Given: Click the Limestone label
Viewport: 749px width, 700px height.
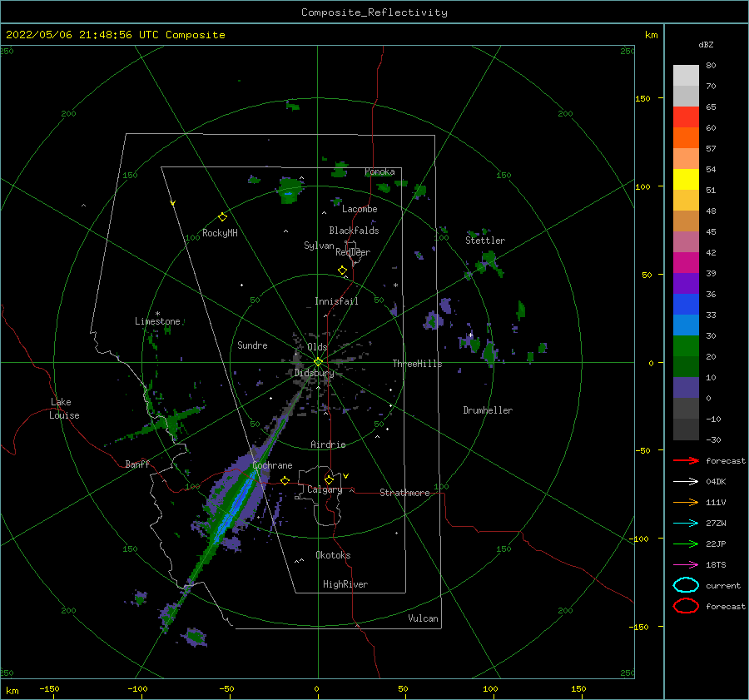Looking at the screenshot, I should [x=157, y=321].
